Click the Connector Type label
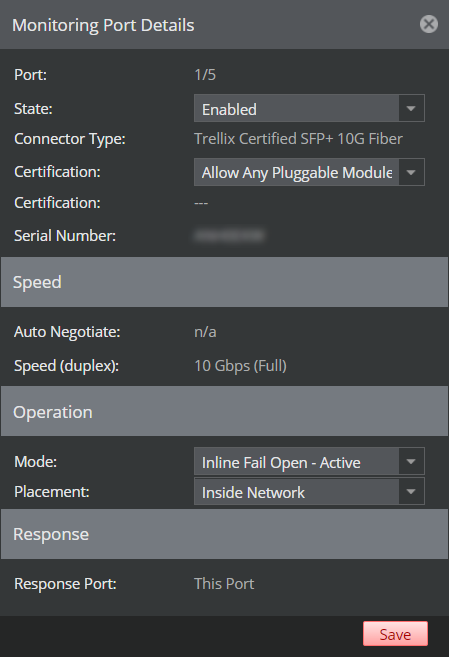 [x=70, y=139]
